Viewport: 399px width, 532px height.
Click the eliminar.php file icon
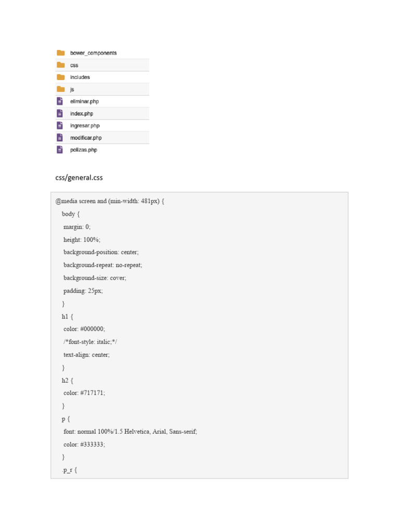[60, 101]
